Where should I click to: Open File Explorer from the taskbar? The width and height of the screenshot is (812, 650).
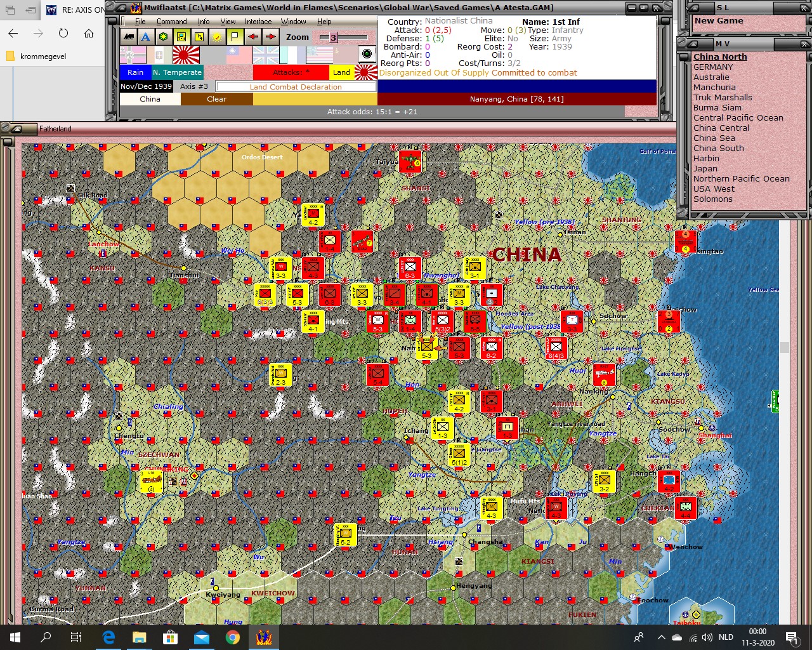[139, 637]
